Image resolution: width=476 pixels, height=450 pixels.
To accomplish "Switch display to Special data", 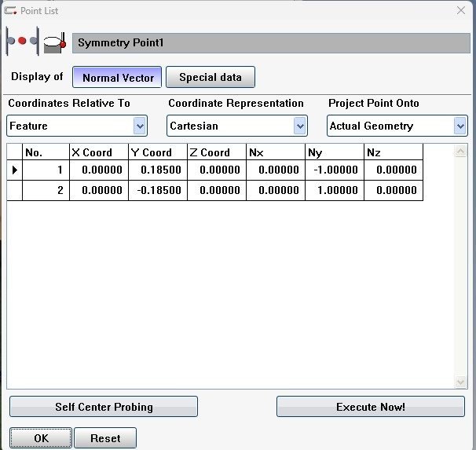I will pyautogui.click(x=211, y=77).
